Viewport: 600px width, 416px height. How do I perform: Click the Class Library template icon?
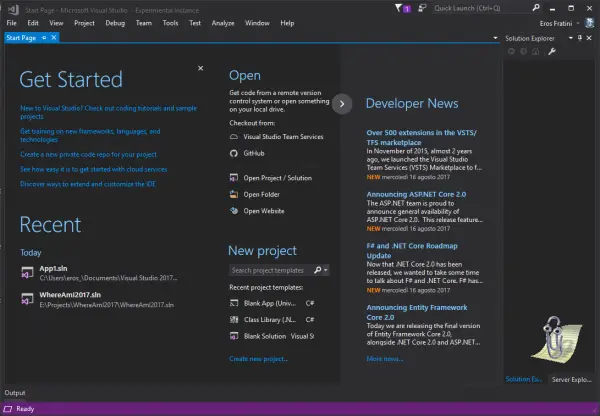pos(234,320)
